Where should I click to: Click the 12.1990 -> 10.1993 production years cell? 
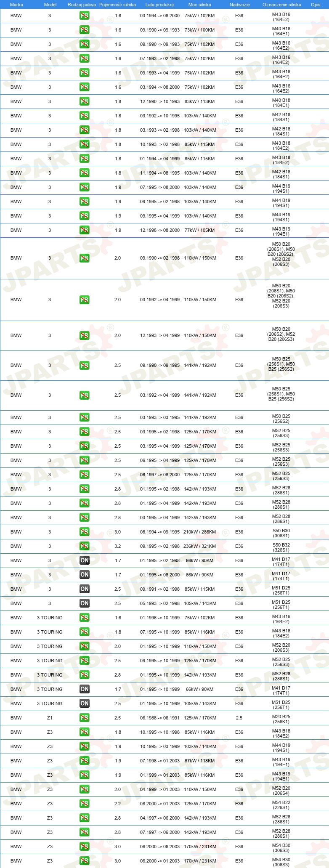pos(160,101)
